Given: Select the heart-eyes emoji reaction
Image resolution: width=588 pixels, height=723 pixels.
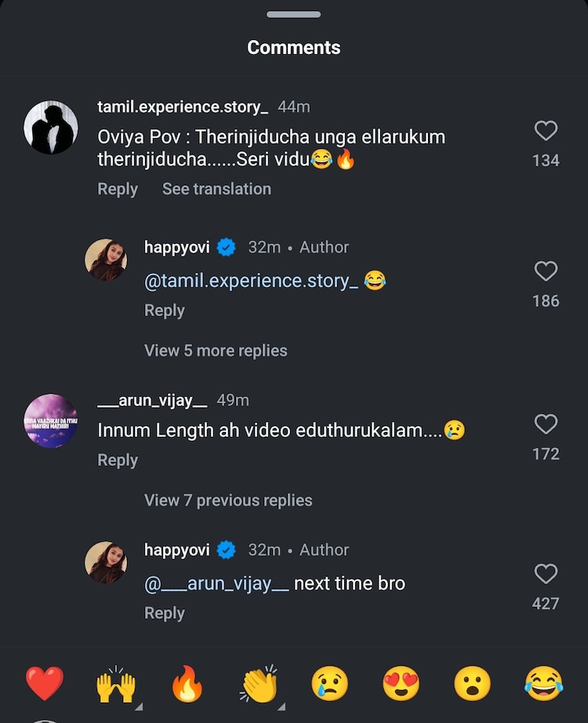Looking at the screenshot, I should point(401,684).
